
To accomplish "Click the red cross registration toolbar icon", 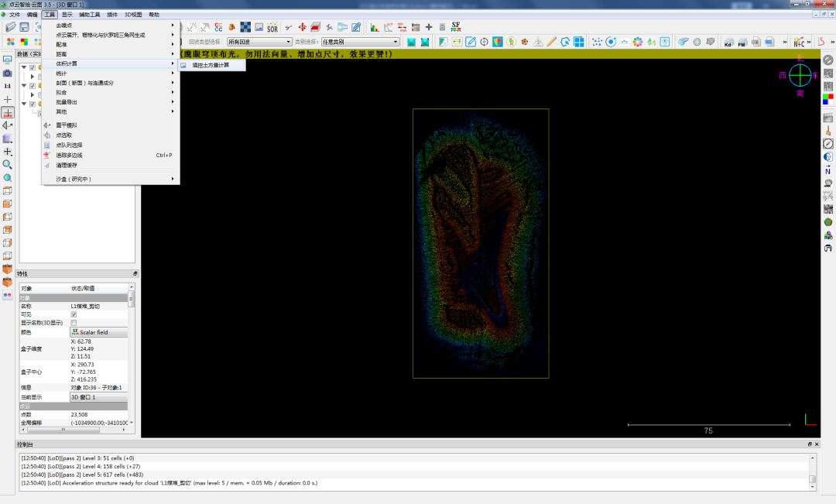I will point(303,26).
